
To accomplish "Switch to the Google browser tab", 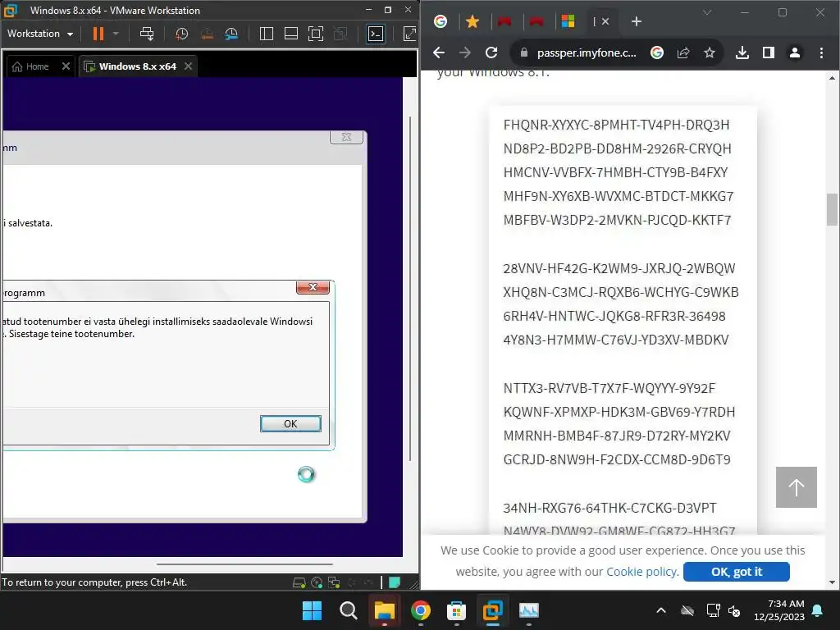I will click(x=441, y=21).
